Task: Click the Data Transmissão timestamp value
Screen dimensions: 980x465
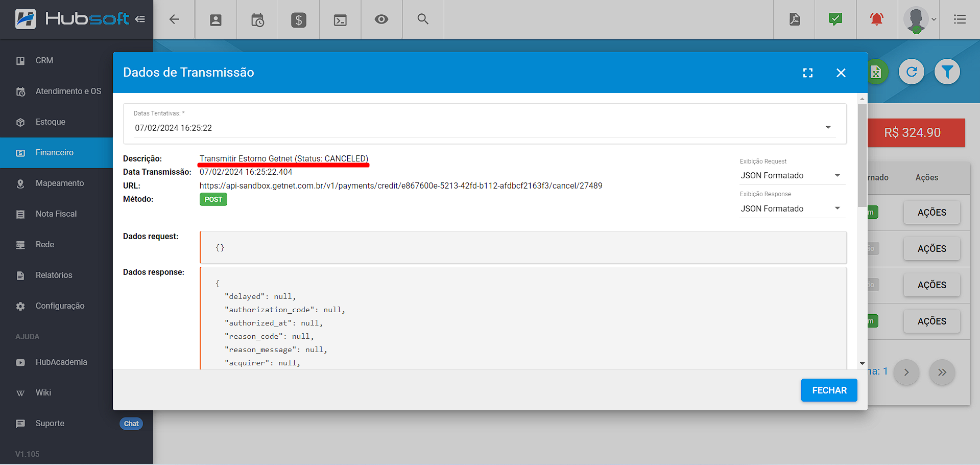Action: [x=246, y=172]
